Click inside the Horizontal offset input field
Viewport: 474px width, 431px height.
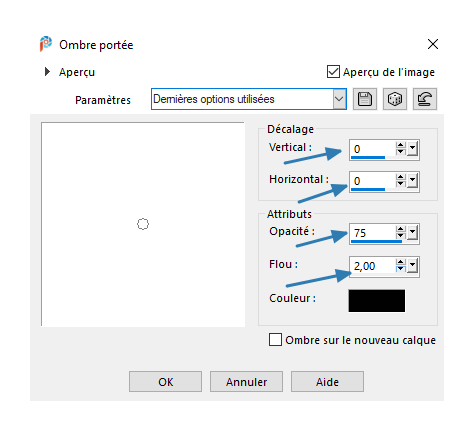[x=372, y=181]
